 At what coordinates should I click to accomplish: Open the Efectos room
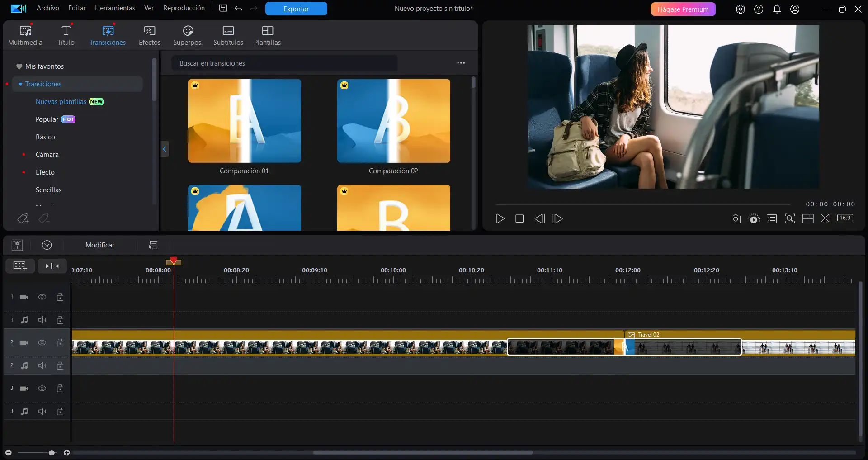pos(149,35)
